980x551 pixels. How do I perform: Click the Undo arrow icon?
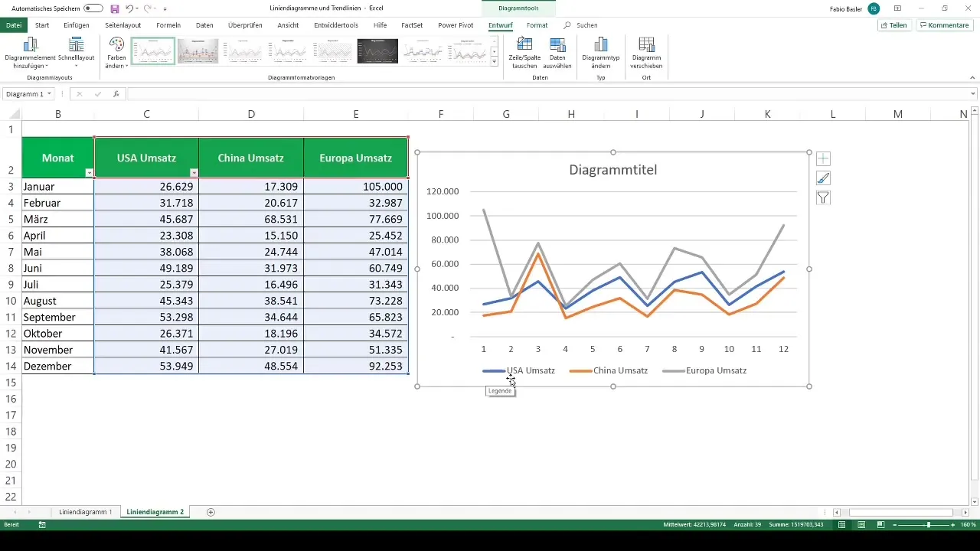[129, 8]
